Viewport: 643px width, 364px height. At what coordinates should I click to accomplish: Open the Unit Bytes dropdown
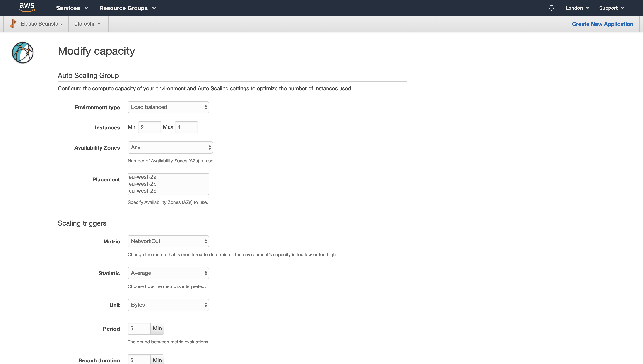click(x=168, y=305)
